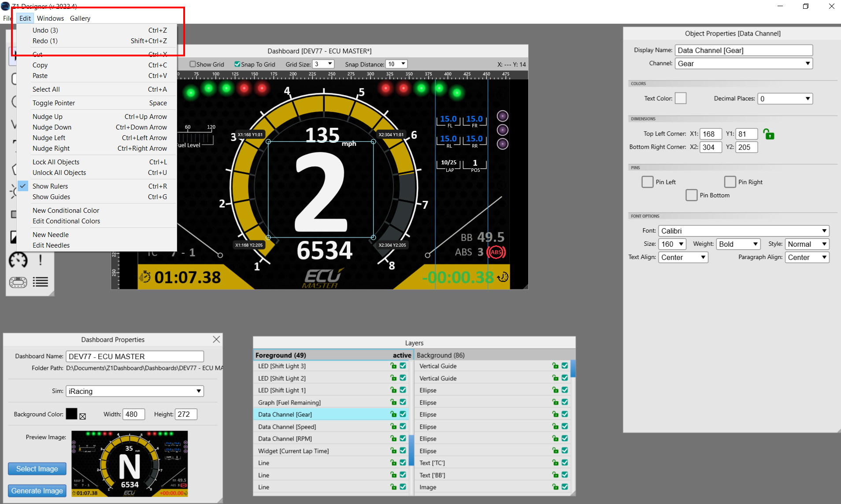Open the font Size dropdown
Screen dimensions: 841x504
[672, 244]
